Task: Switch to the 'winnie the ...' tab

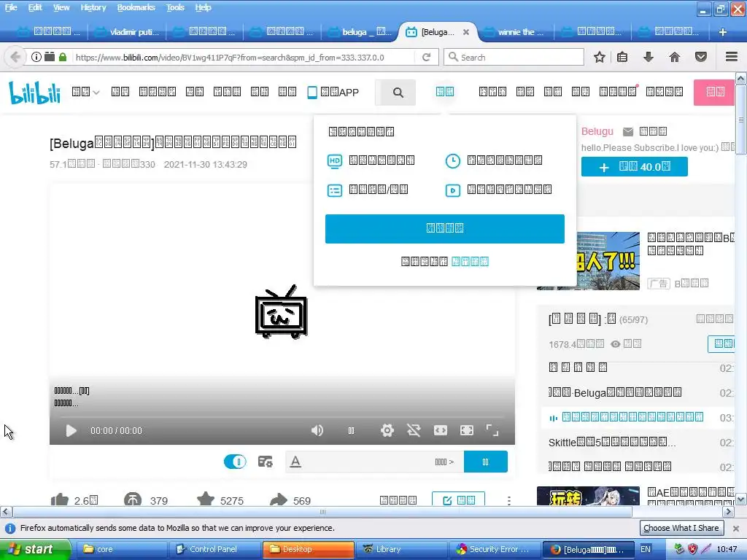Action: pos(514,32)
